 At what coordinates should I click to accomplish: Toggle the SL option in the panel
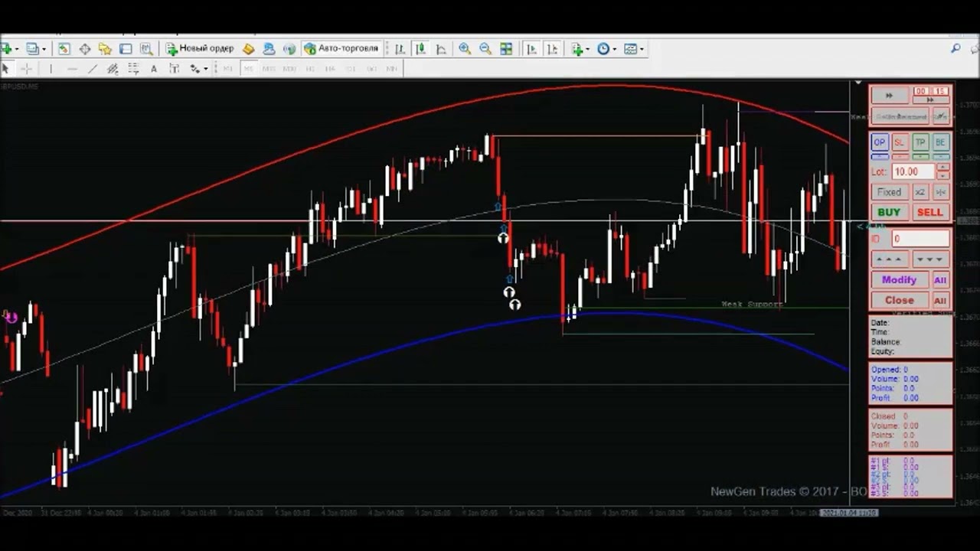point(900,142)
